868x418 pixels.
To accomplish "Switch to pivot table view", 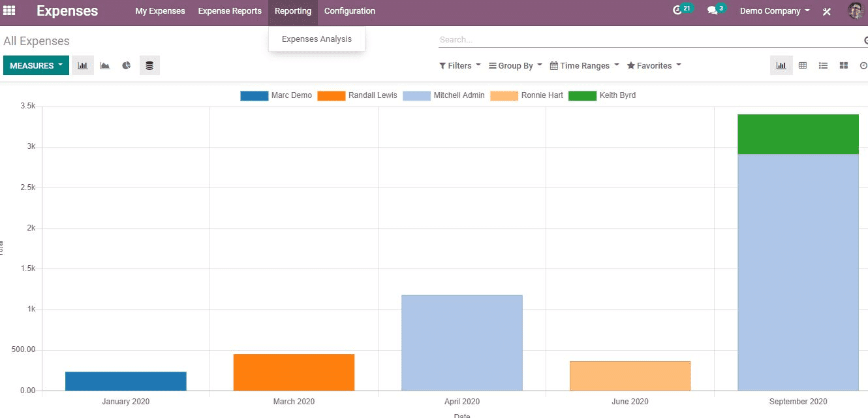I will point(803,65).
